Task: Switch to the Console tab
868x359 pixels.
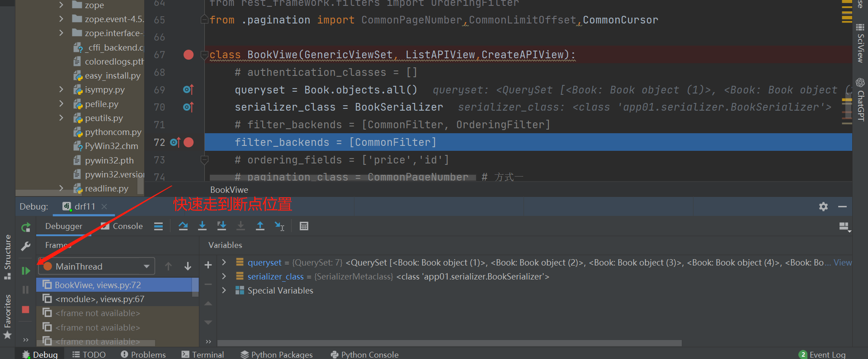Action: (x=122, y=226)
